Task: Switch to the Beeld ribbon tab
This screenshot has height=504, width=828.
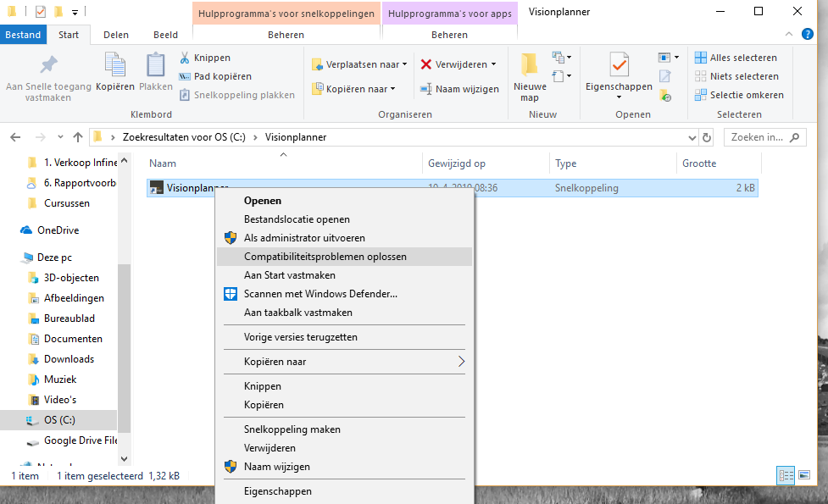Action: pyautogui.click(x=165, y=35)
